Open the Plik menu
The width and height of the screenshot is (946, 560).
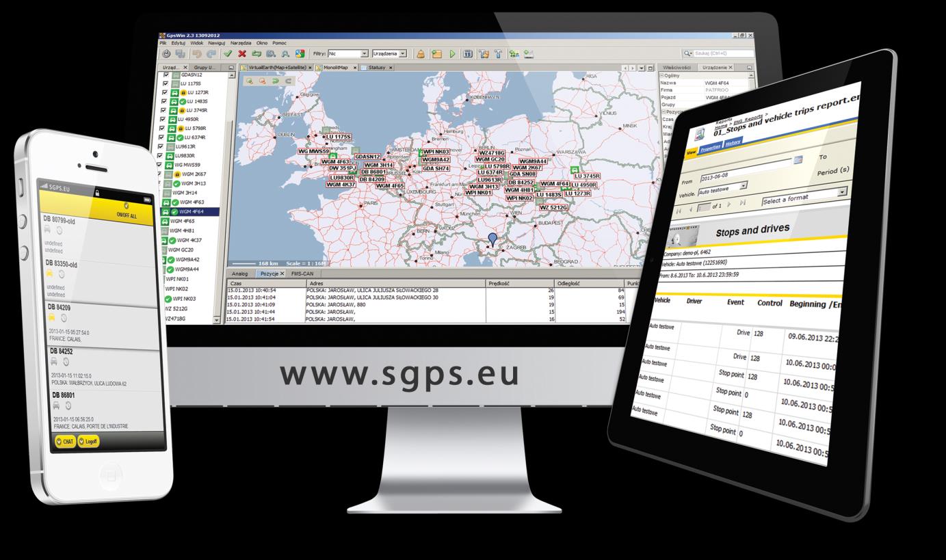tap(163, 42)
